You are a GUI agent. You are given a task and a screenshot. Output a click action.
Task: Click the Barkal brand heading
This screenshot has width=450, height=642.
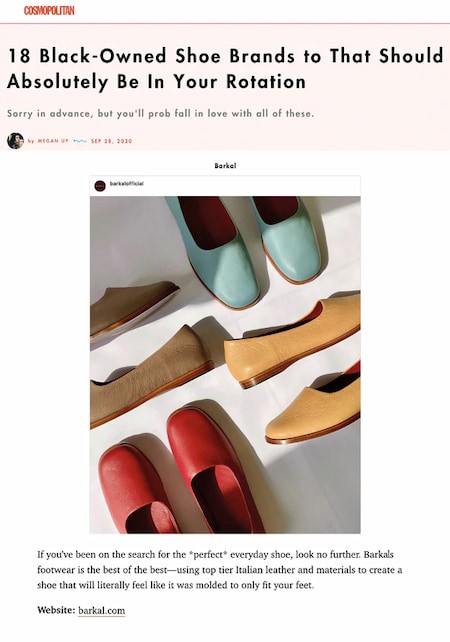click(x=225, y=166)
